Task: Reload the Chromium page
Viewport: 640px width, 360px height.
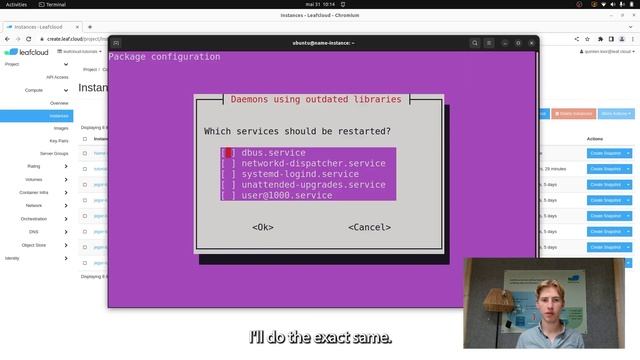Action: coord(29,39)
